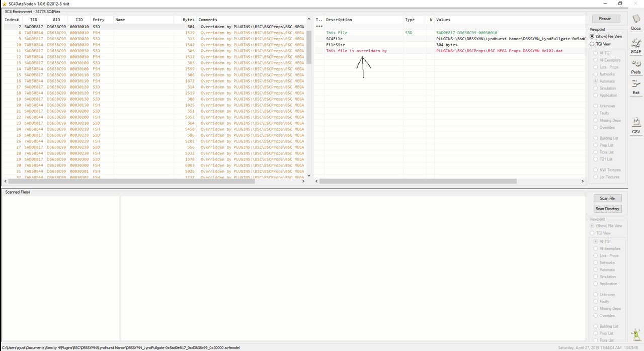Click the green mascot icon at bottom right

pyautogui.click(x=636, y=335)
